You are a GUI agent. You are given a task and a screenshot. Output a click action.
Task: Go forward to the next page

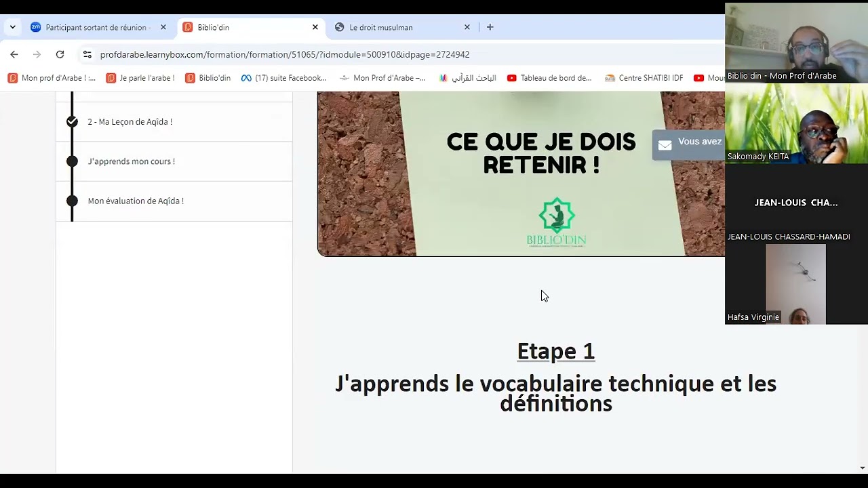tap(37, 54)
